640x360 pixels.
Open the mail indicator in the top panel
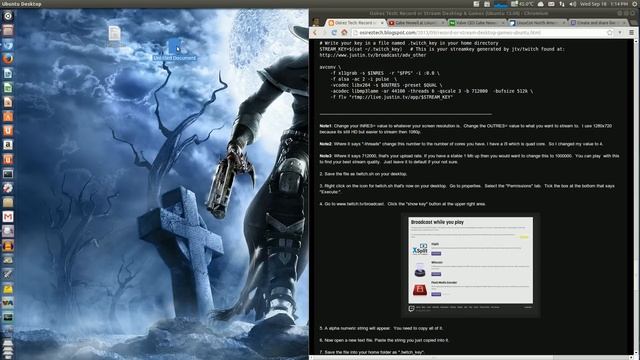tap(551, 4)
